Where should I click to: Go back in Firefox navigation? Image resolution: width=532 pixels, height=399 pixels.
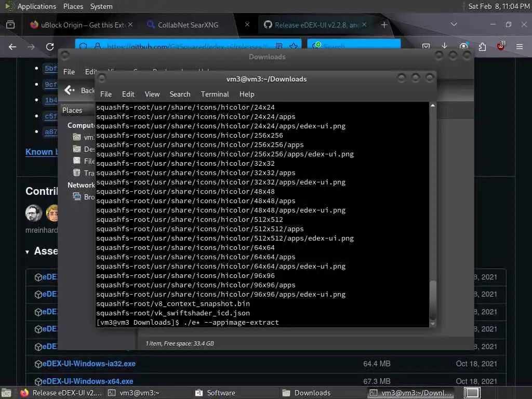(12, 46)
